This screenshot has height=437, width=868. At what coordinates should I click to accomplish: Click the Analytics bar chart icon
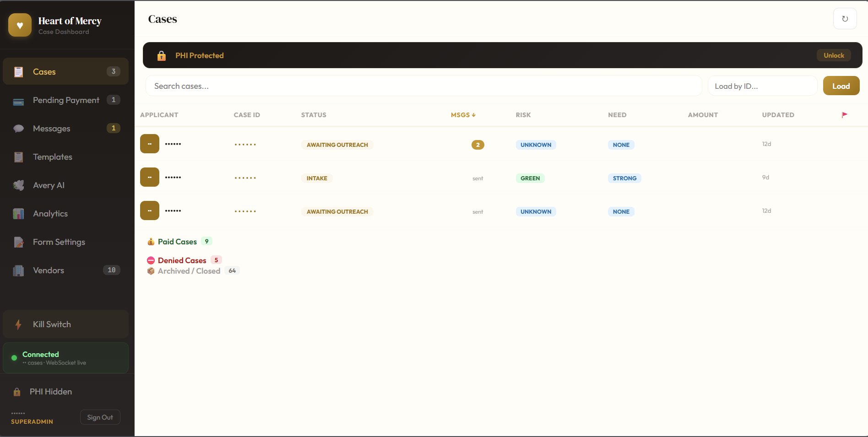click(18, 214)
